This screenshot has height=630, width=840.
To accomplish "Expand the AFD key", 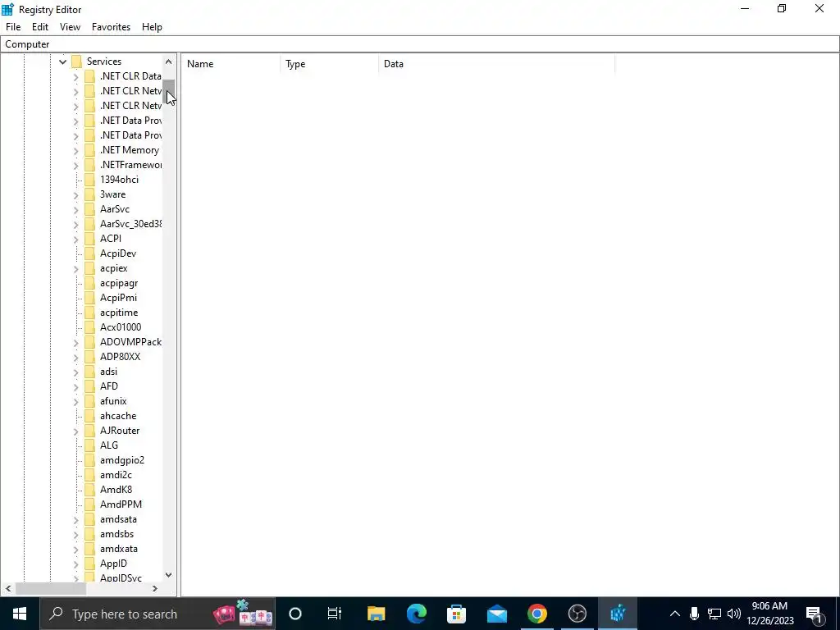I will click(75, 387).
